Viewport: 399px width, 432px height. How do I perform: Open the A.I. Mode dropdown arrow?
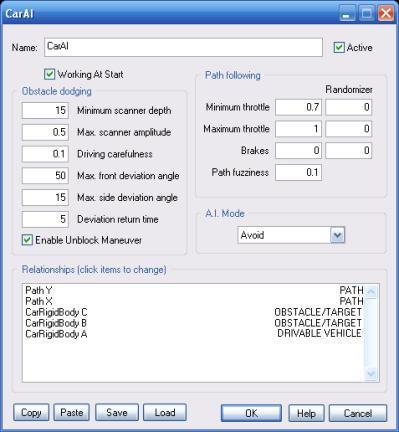[x=337, y=235]
